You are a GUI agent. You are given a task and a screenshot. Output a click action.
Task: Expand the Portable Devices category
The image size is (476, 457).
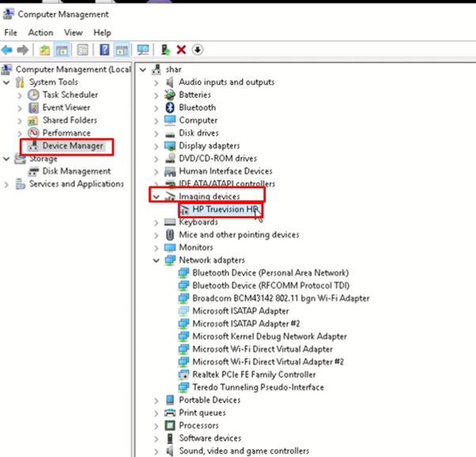point(156,401)
